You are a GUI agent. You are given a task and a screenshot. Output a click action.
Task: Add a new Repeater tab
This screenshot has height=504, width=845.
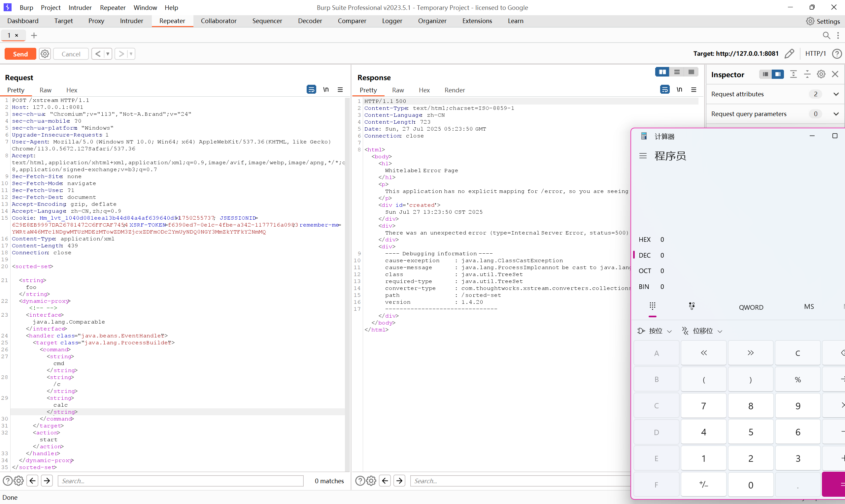34,35
